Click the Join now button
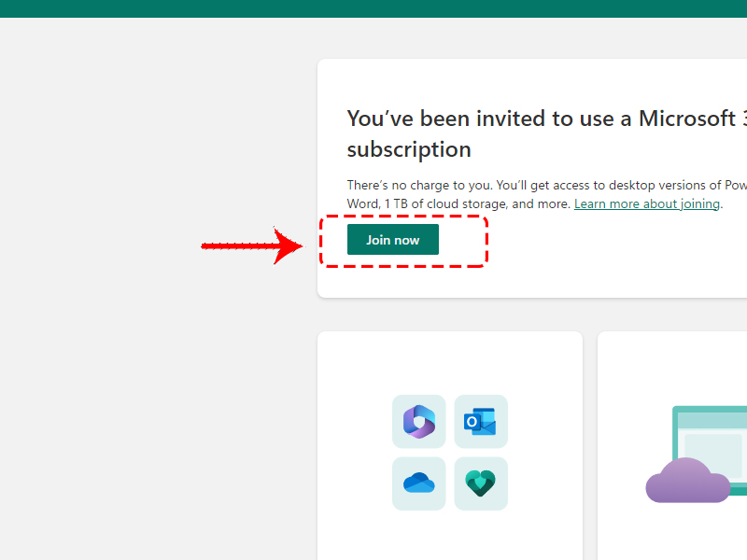Image resolution: width=747 pixels, height=560 pixels. 392,240
